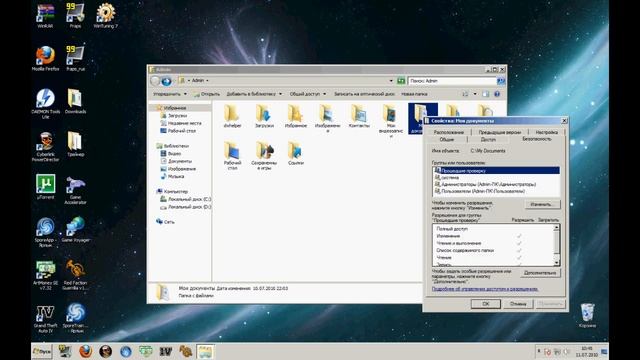640x360 pixels.
Task: Launch Mozilla Firefox desktop shortcut
Action: [45, 58]
